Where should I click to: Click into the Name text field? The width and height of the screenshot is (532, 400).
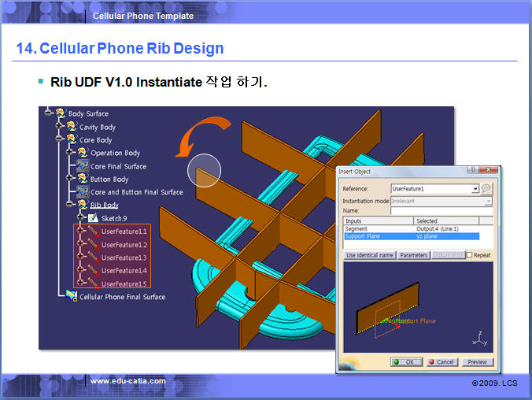click(441, 211)
